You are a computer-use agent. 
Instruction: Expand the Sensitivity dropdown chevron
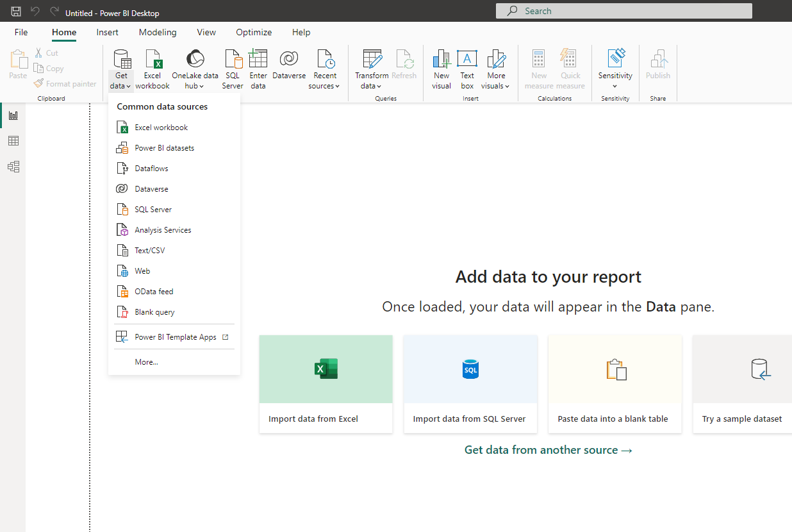point(615,87)
